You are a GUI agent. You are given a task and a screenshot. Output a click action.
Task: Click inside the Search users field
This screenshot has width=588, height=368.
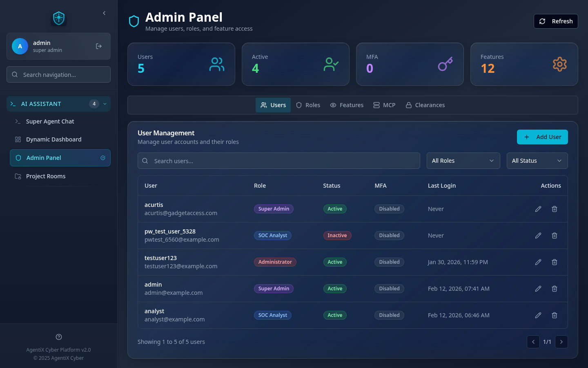point(279,161)
